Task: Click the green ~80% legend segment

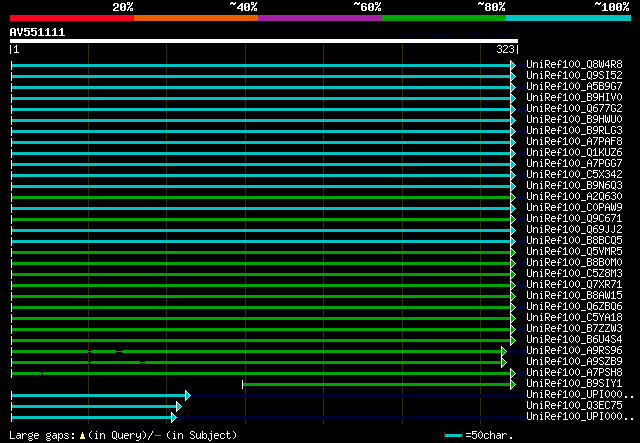Action: (443, 17)
